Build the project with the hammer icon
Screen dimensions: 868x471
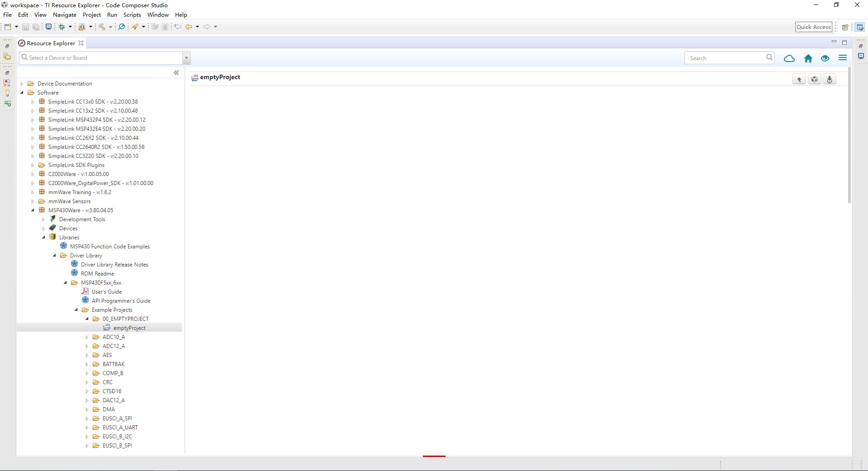(102, 27)
